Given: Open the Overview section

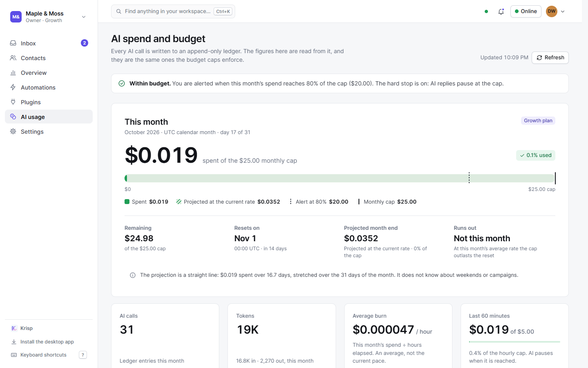Looking at the screenshot, I should (x=49, y=72).
